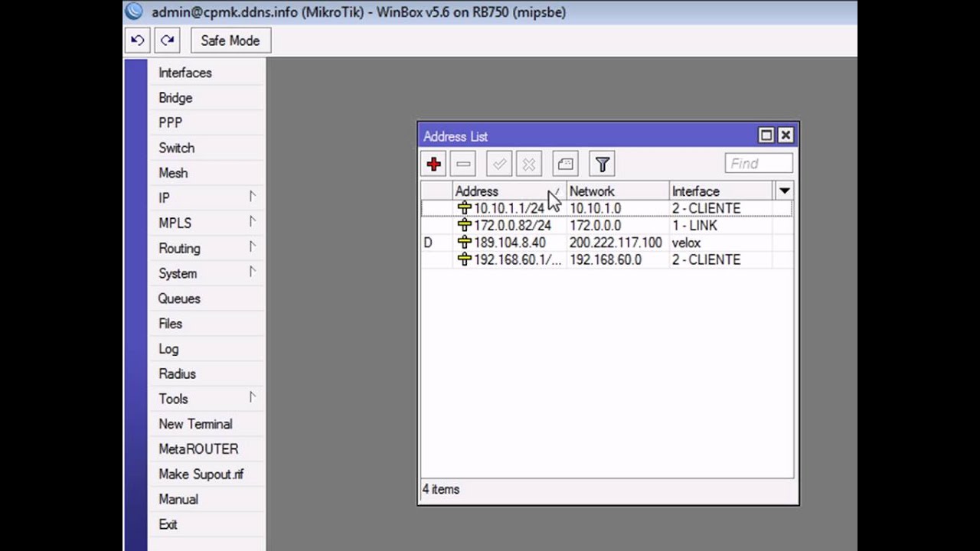This screenshot has width=980, height=551.
Task: Click the X Disable icon
Action: tap(528, 164)
